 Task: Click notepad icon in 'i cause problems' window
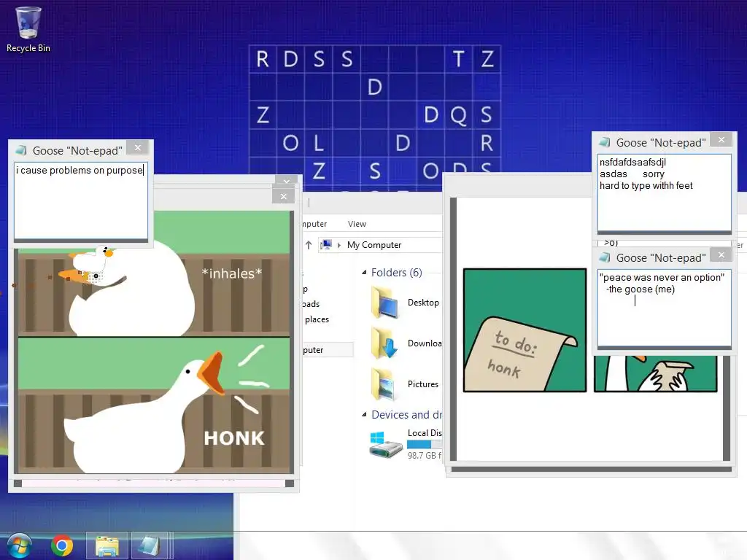(x=21, y=150)
